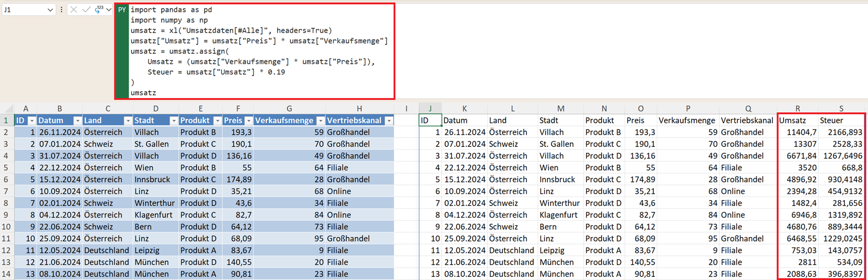Open the Vertriebskanal filter dropdown
This screenshot has width=868, height=280.
389,121
